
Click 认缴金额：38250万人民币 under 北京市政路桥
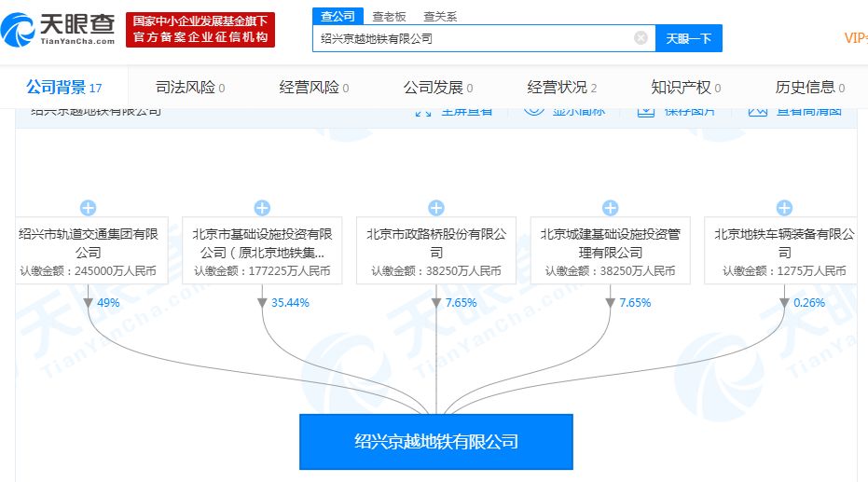[x=436, y=271]
